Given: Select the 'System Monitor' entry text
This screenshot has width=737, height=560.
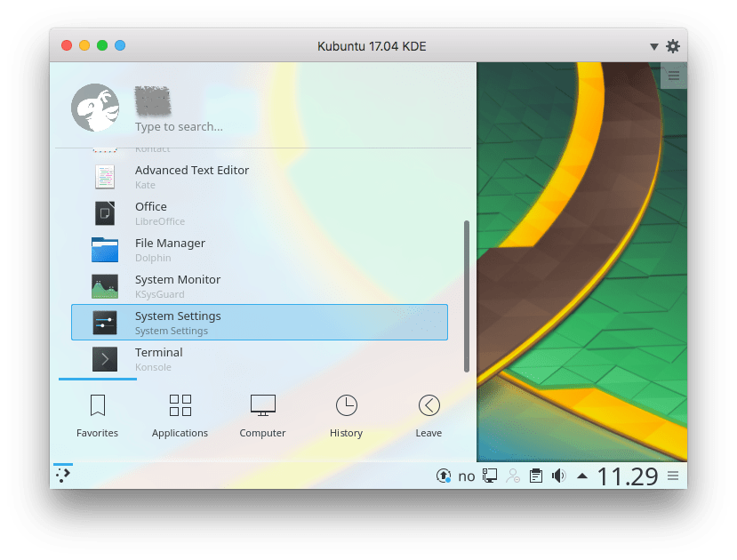Looking at the screenshot, I should [178, 279].
